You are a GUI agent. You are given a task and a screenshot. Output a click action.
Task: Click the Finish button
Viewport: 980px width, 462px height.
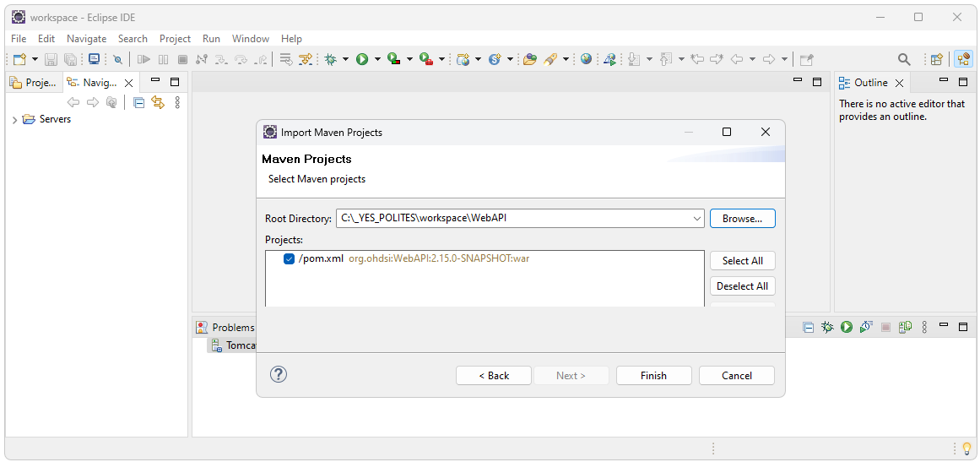pos(653,376)
